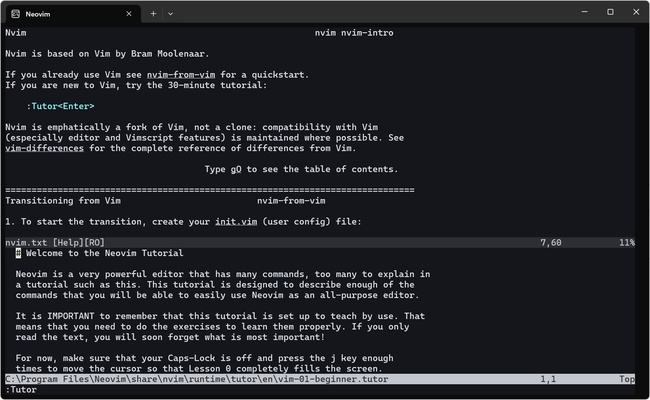Click the gO table of contents key

236,170
